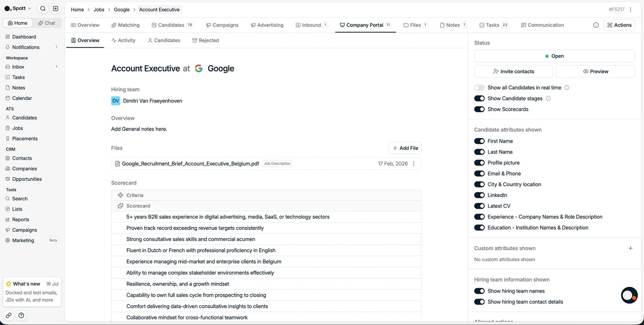Toggle Show hiring team names

pos(479,291)
